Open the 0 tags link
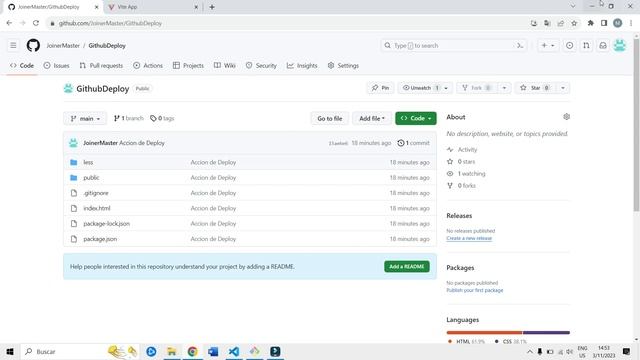 tap(162, 118)
